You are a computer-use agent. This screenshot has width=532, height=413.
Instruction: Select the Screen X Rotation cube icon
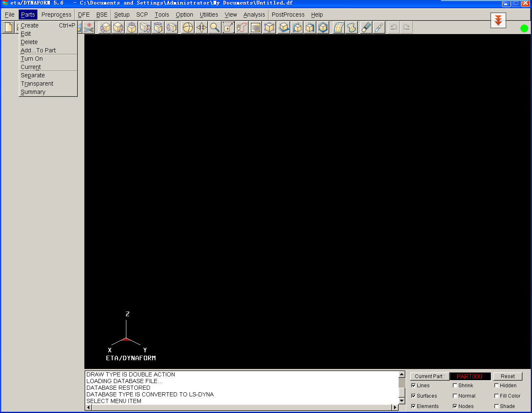click(x=145, y=27)
